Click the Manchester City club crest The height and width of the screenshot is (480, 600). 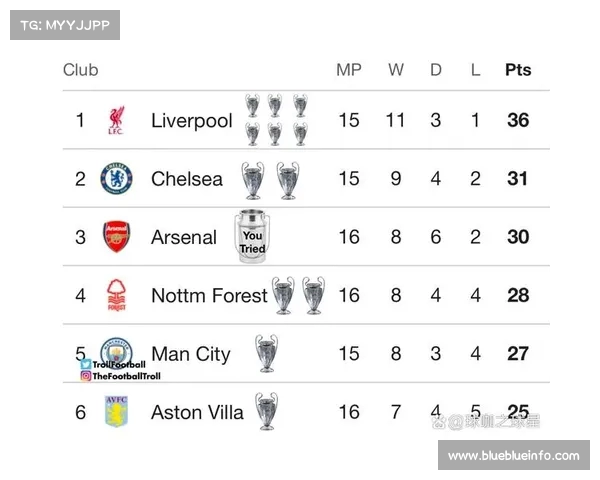(x=116, y=350)
